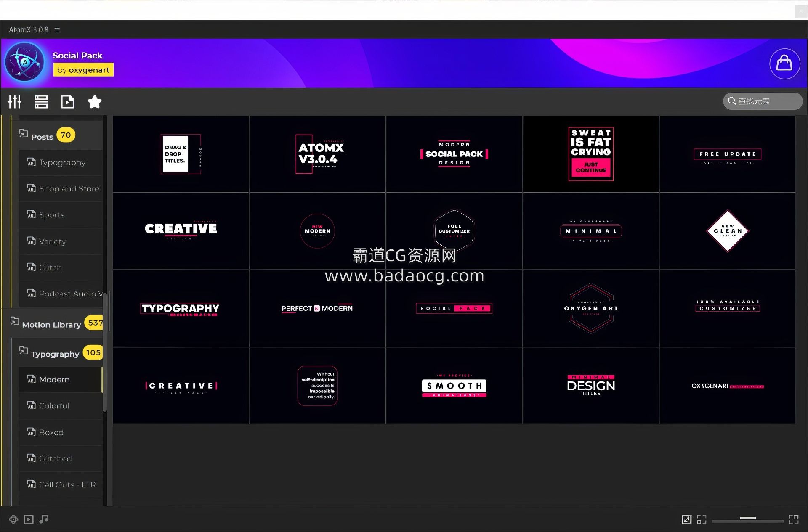The image size is (808, 532).
Task: Click the file play preview icon
Action: pos(67,101)
